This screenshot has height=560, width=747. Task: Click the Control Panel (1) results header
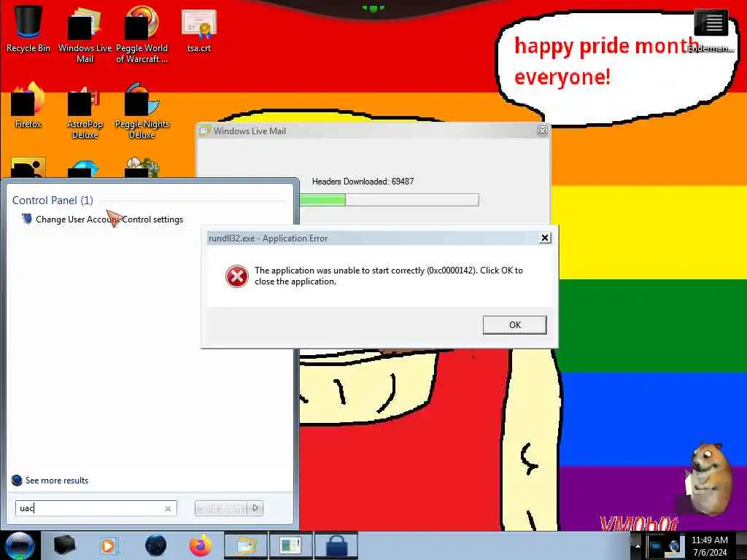[x=53, y=201]
